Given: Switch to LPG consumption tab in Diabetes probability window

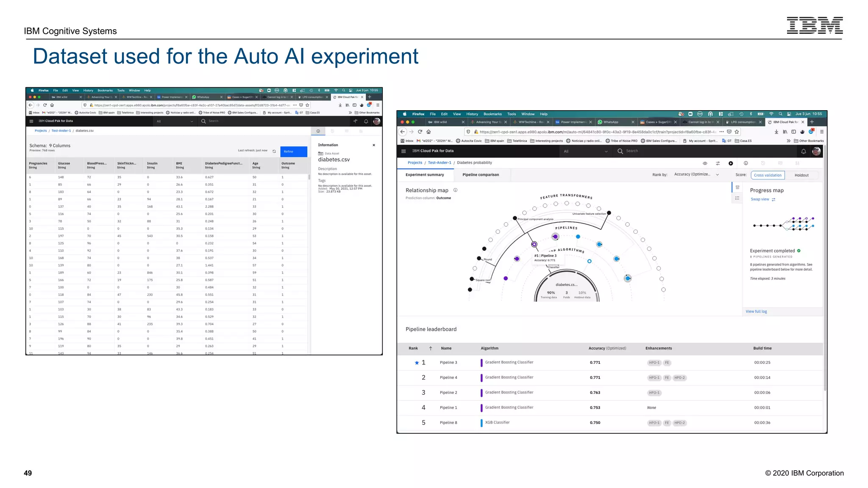Looking at the screenshot, I should [744, 122].
